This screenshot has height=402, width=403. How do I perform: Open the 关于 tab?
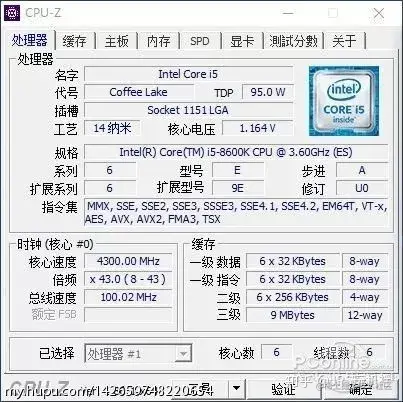coord(345,41)
